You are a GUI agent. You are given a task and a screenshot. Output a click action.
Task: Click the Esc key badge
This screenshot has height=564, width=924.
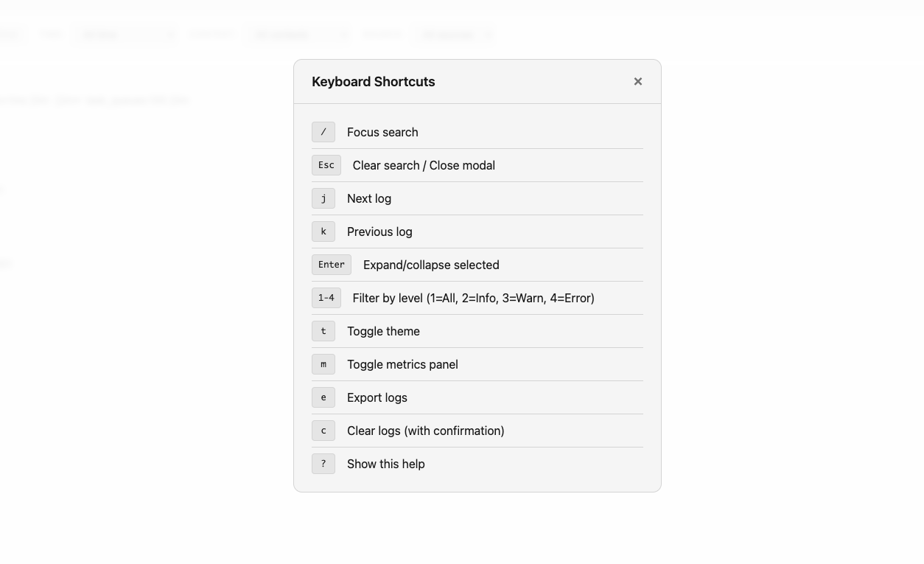pyautogui.click(x=326, y=165)
